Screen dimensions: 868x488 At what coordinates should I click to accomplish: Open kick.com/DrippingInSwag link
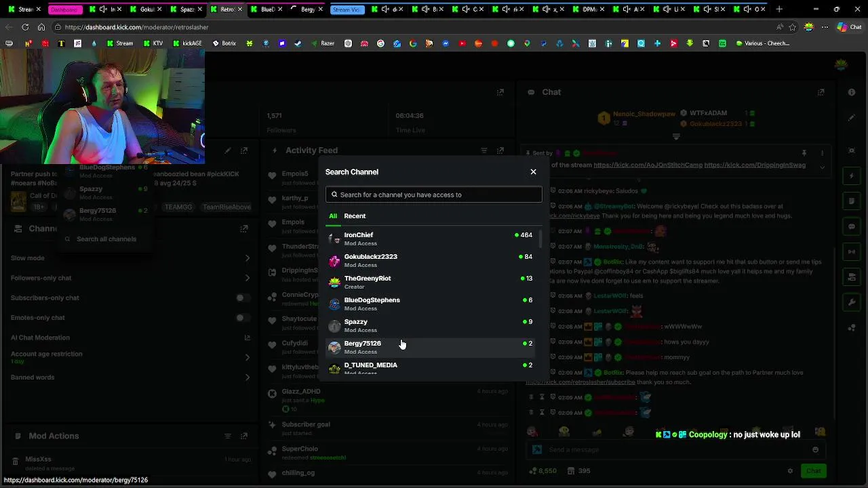(x=755, y=165)
